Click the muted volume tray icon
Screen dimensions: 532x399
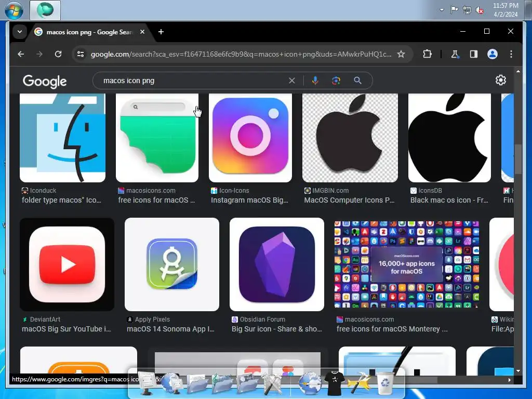click(x=480, y=10)
